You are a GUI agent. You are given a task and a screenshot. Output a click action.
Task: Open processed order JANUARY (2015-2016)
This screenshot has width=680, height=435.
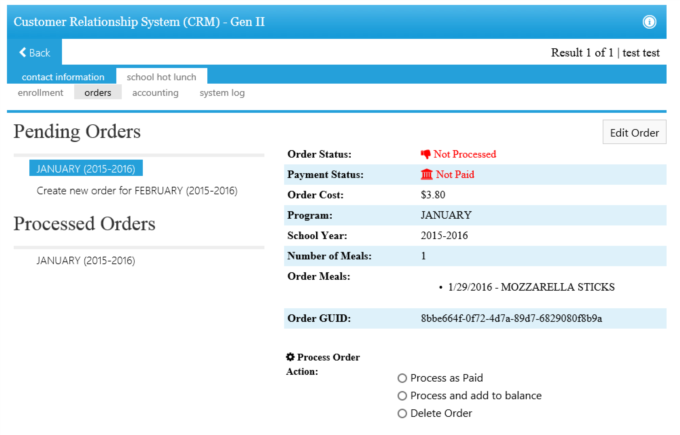[86, 261]
